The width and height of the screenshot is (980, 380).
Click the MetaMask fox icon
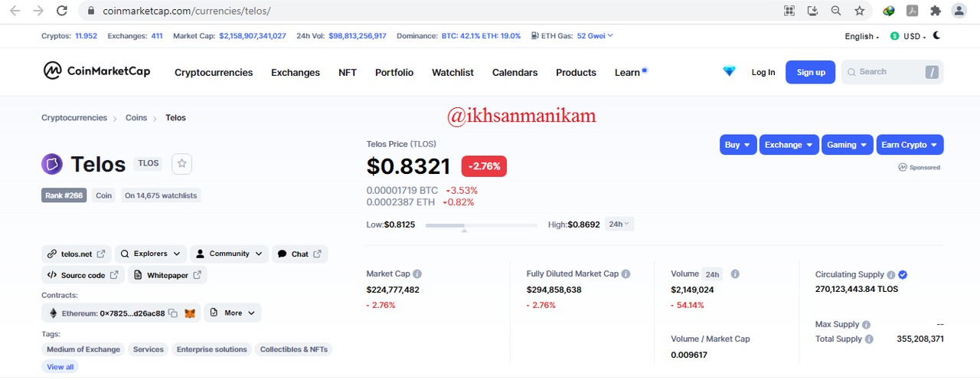click(x=190, y=313)
